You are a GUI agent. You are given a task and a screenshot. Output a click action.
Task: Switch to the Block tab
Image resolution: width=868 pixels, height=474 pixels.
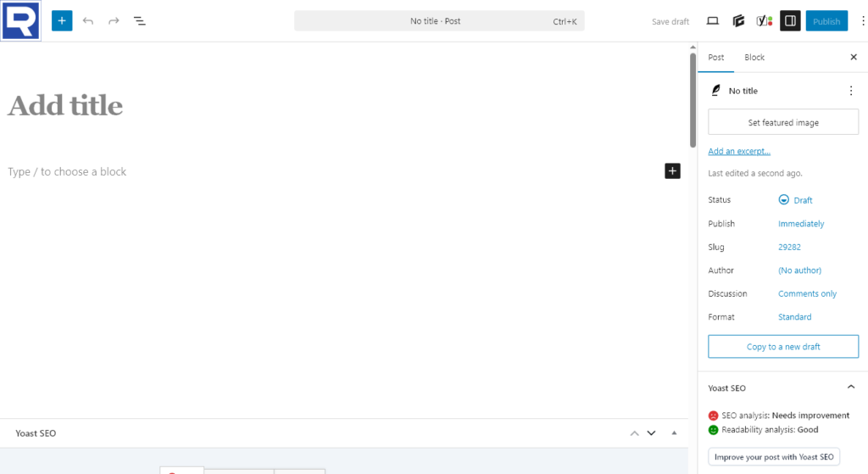point(754,58)
